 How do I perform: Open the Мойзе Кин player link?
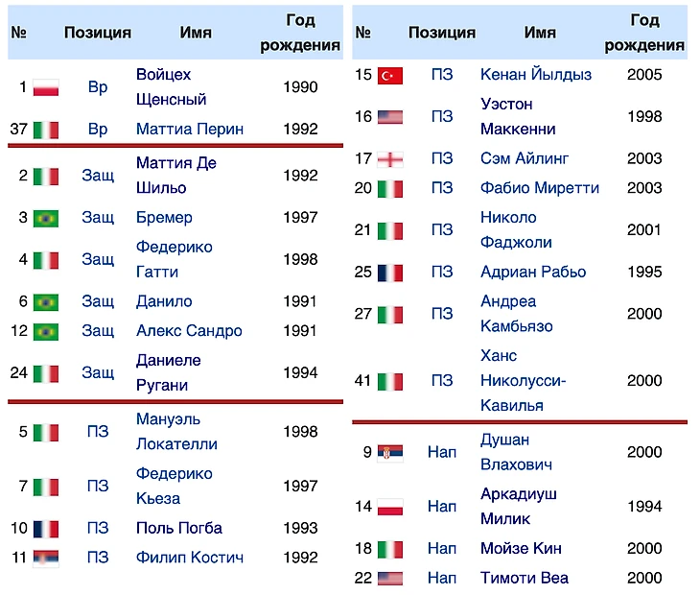[x=521, y=549]
